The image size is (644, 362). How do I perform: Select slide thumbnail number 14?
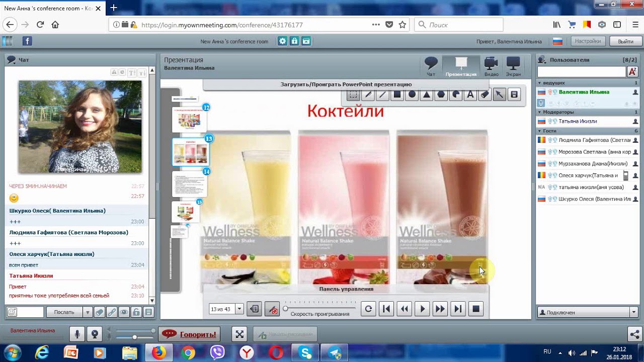[x=189, y=184]
